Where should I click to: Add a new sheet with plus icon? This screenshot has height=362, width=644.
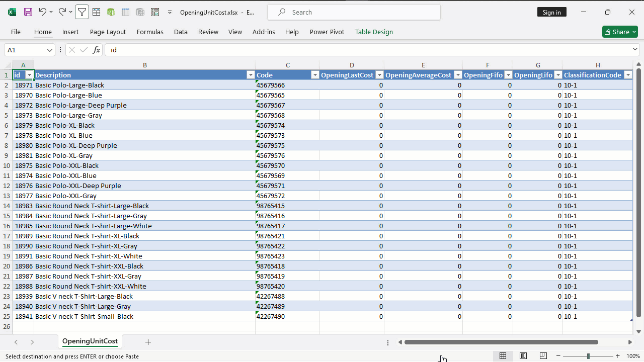[148, 342]
